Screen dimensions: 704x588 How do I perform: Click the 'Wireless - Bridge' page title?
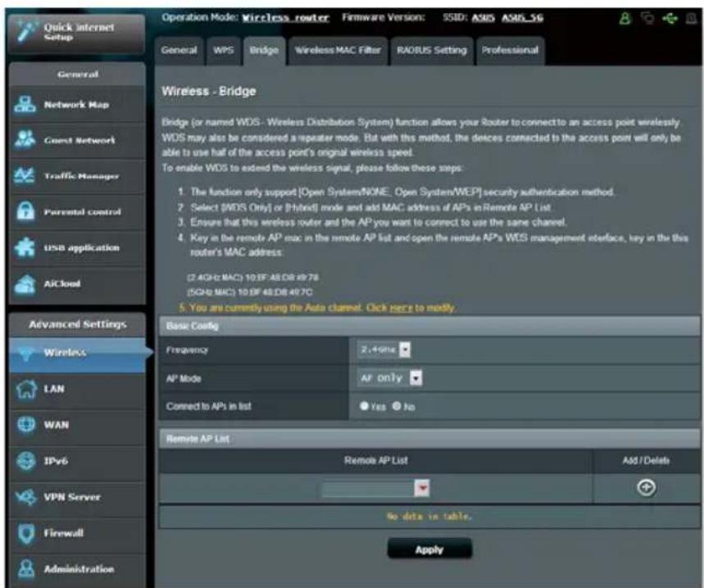click(x=209, y=92)
